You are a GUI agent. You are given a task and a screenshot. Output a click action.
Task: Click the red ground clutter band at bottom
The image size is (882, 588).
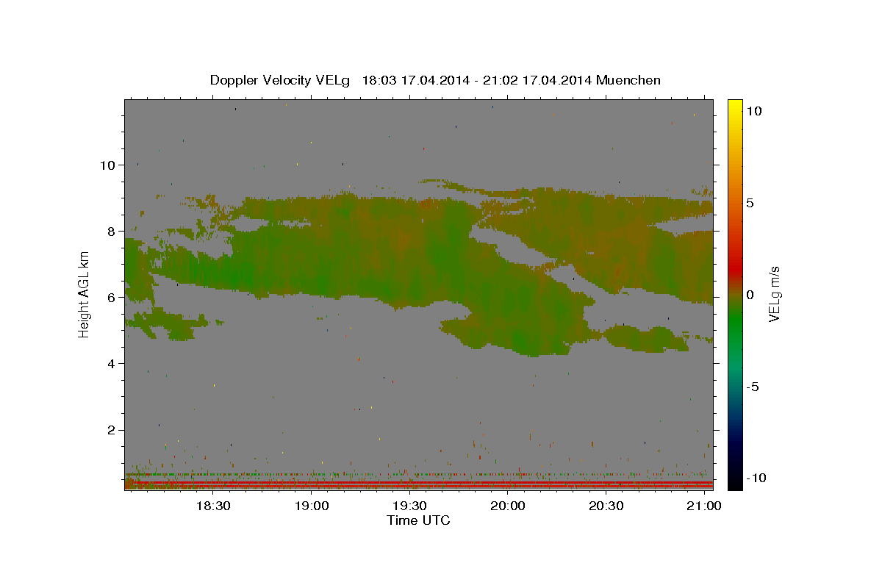[419, 485]
